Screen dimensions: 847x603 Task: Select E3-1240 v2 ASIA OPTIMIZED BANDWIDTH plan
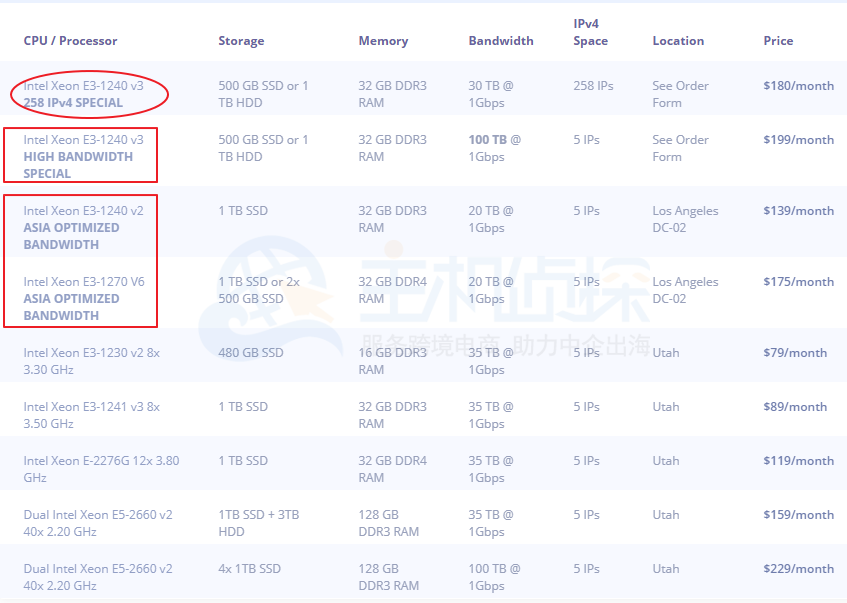click(x=83, y=227)
